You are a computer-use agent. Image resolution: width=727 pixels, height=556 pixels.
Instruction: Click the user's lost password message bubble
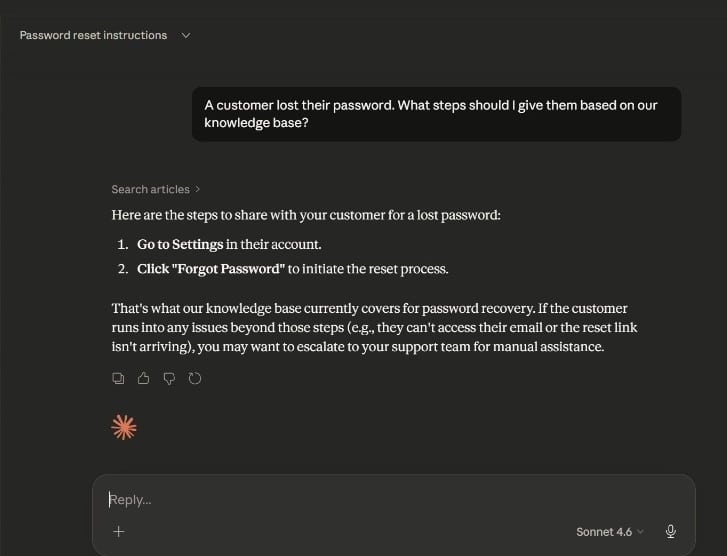pos(436,114)
